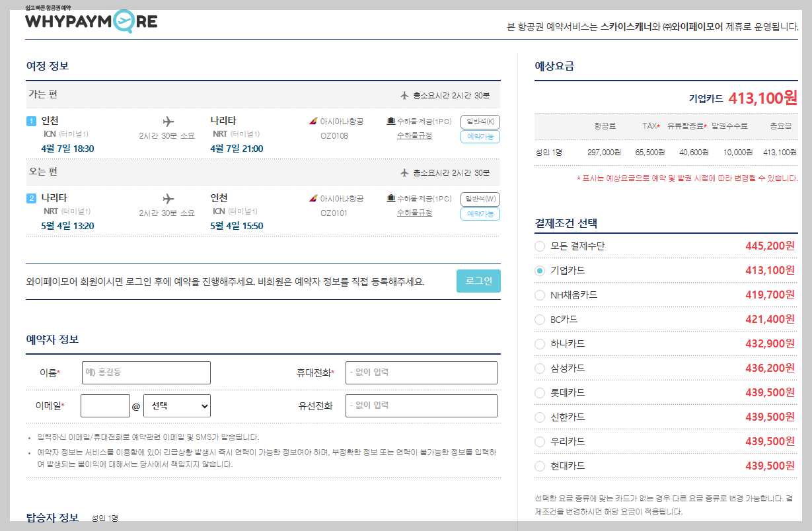The image size is (812, 531).
Task: Click 일반석(W) seat class button
Action: pos(480,199)
